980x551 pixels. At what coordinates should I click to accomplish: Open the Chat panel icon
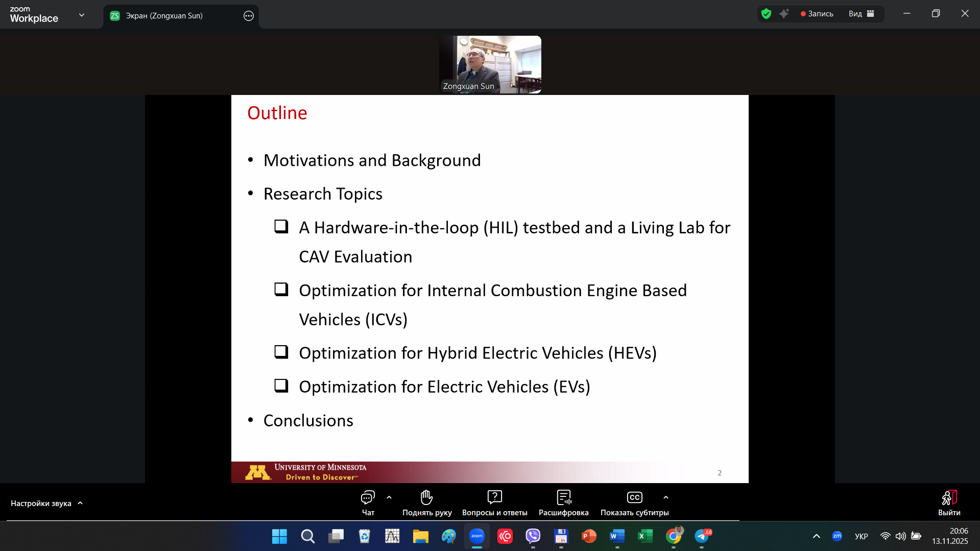click(368, 497)
